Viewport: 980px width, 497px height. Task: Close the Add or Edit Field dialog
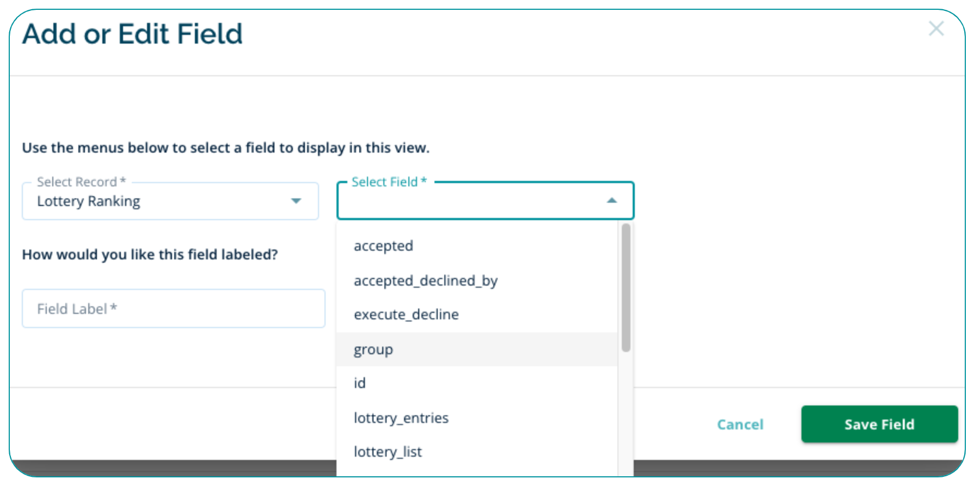pos(936,29)
